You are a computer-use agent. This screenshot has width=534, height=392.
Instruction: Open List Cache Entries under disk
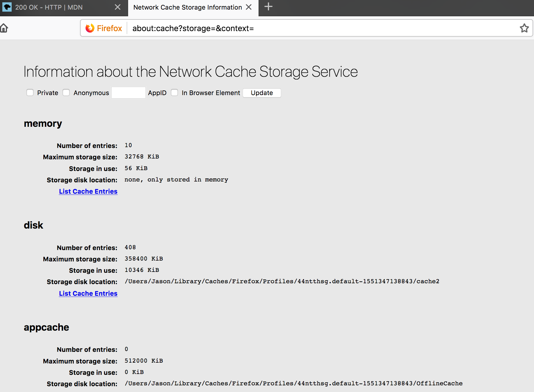(88, 293)
